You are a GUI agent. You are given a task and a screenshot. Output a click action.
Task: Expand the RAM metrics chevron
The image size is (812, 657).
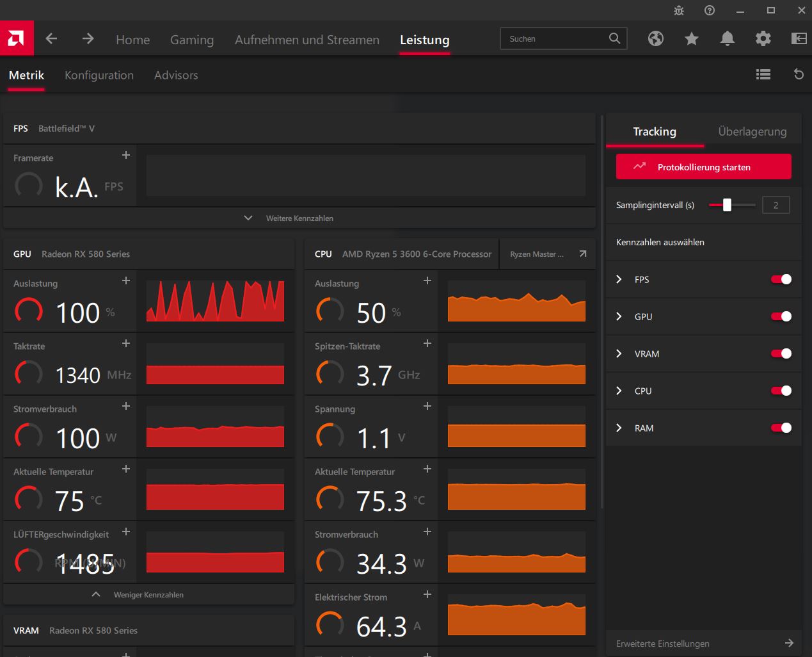tap(619, 428)
